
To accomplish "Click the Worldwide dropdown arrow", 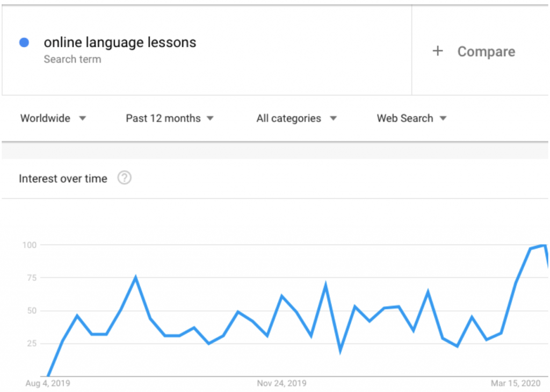I will click(82, 119).
